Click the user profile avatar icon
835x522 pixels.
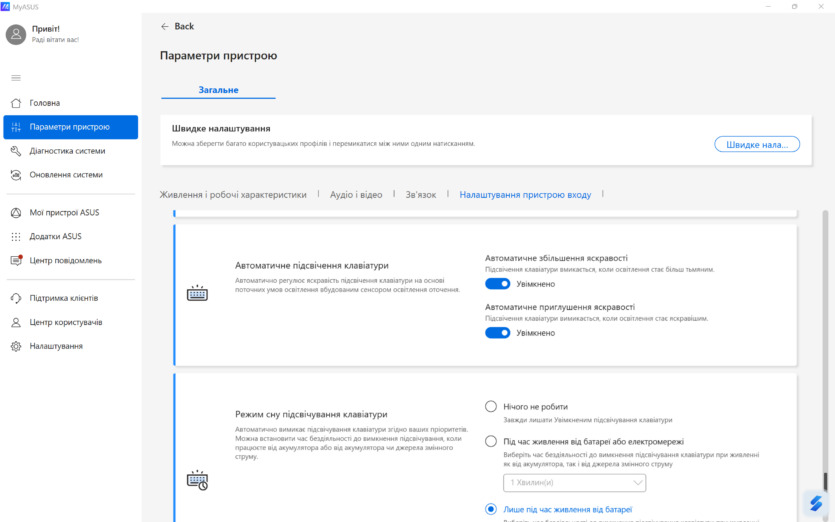pyautogui.click(x=16, y=35)
